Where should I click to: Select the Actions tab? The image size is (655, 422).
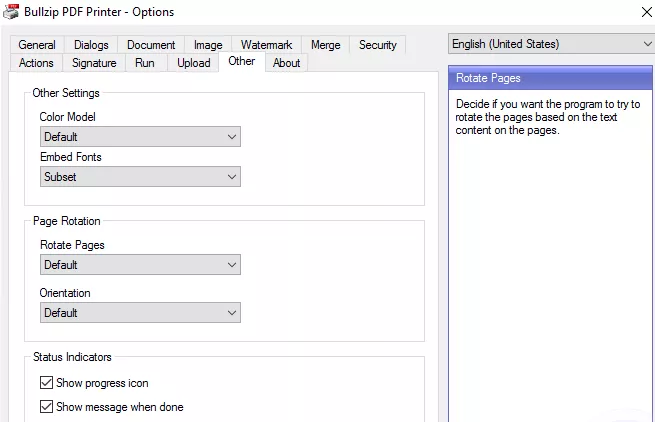tap(36, 63)
